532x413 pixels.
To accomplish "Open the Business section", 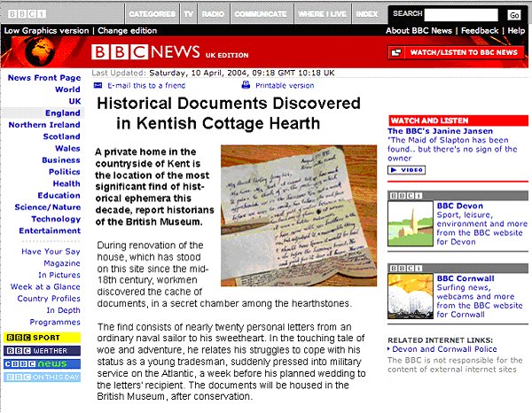I will (61, 160).
